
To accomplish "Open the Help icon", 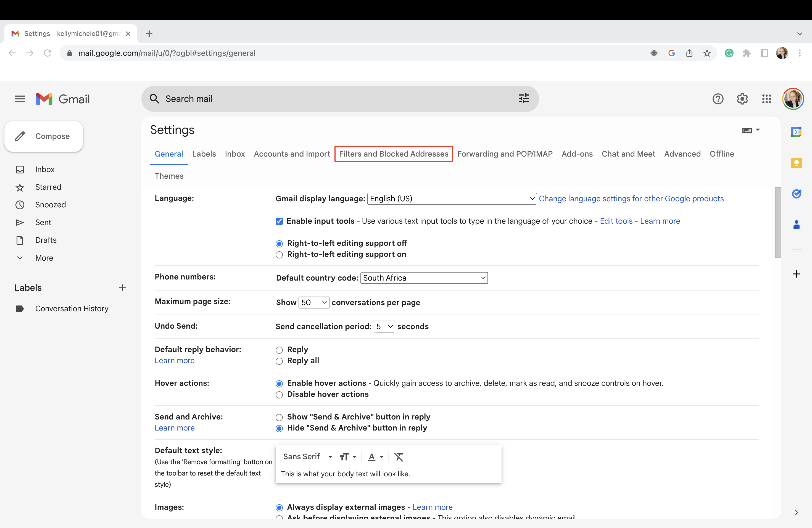I will click(x=718, y=99).
